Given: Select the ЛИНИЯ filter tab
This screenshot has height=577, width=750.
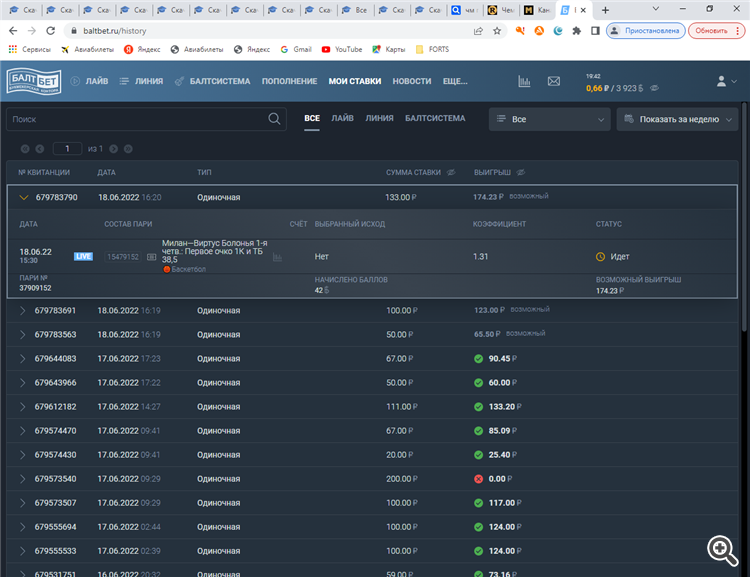Looking at the screenshot, I should click(x=379, y=118).
